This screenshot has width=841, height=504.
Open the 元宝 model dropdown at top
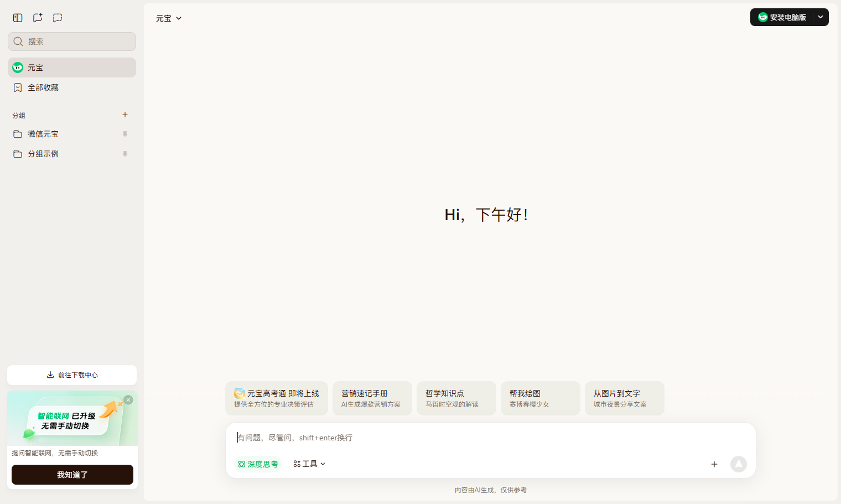(169, 18)
